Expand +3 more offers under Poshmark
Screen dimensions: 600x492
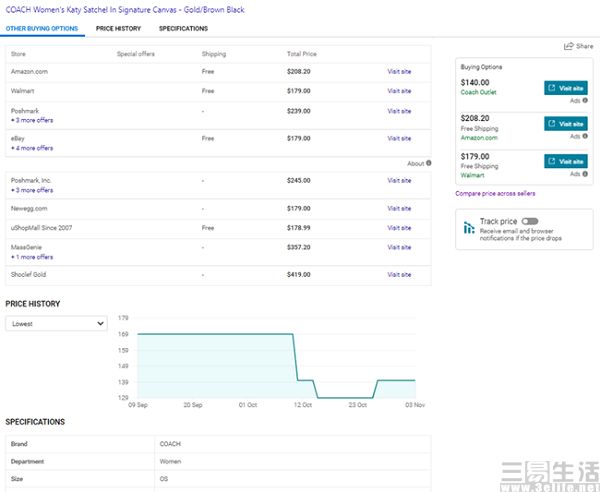pyautogui.click(x=32, y=120)
